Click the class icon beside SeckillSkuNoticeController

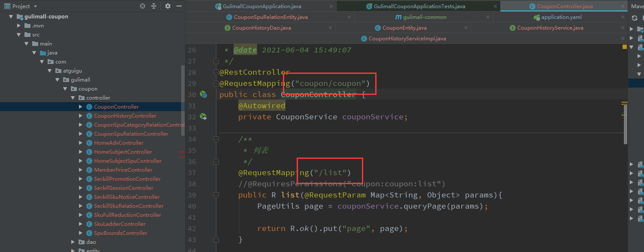pos(89,197)
